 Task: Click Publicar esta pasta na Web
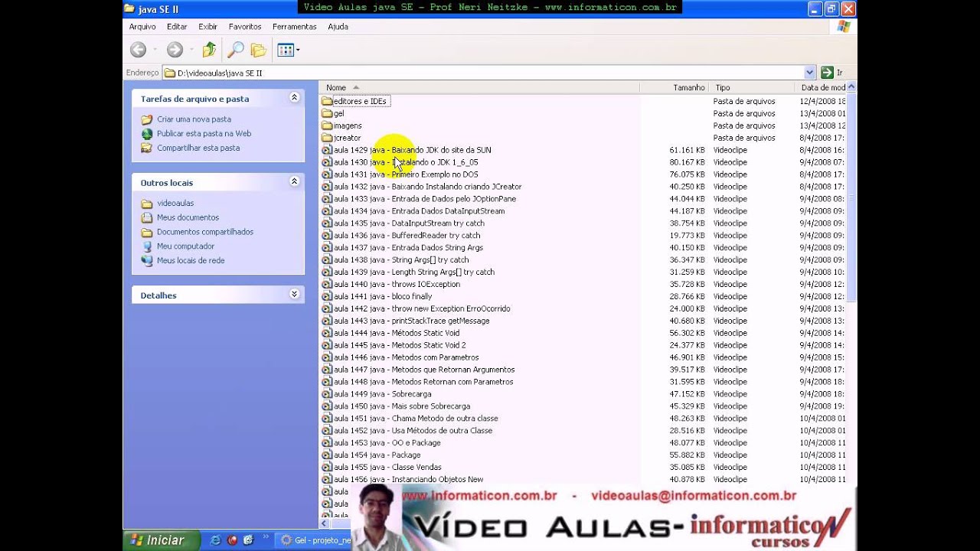pos(204,133)
